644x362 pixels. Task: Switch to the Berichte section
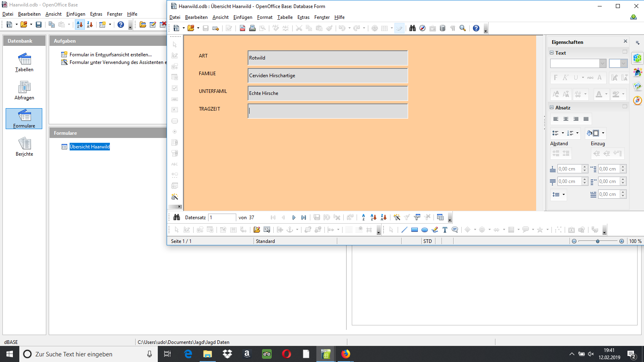point(24,146)
